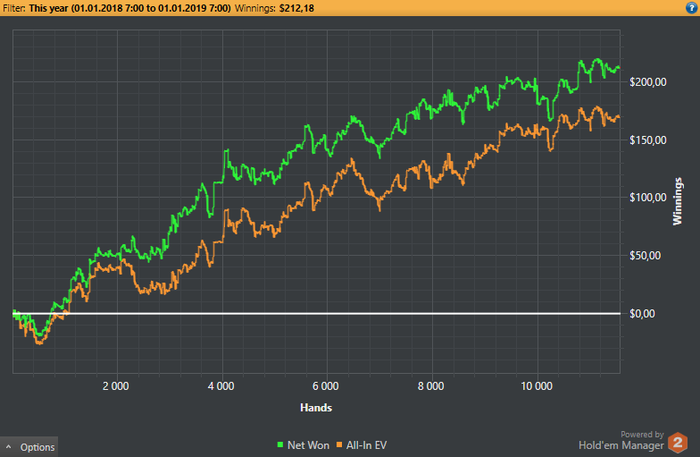
Task: Click the 2 000 hands axis label
Action: 116,386
